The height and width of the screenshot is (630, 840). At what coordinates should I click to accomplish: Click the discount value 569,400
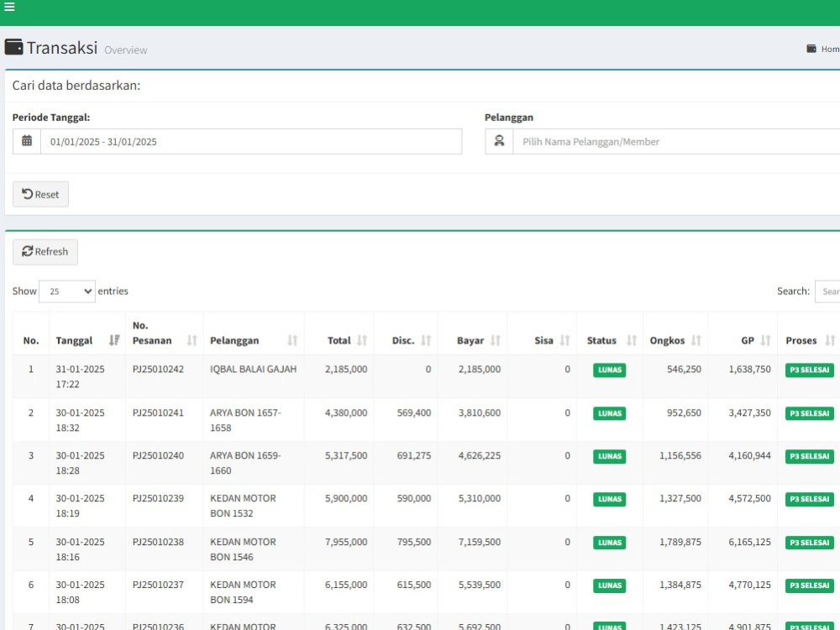pyautogui.click(x=414, y=412)
